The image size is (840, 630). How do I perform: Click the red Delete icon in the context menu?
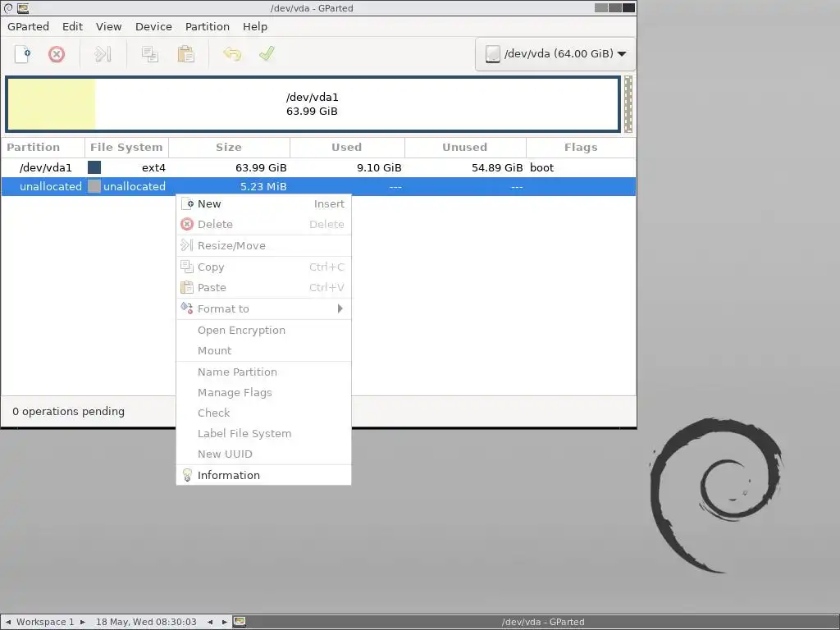click(x=187, y=224)
